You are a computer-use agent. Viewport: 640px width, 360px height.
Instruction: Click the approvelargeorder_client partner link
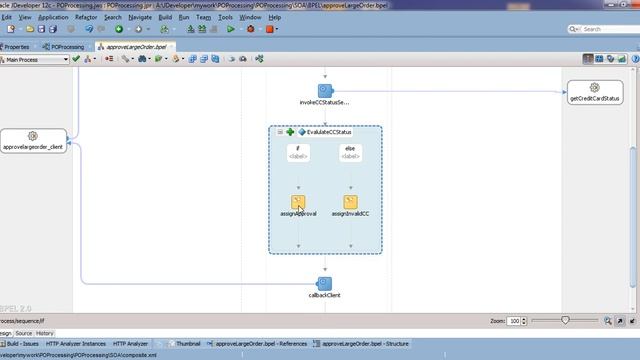pos(33,141)
